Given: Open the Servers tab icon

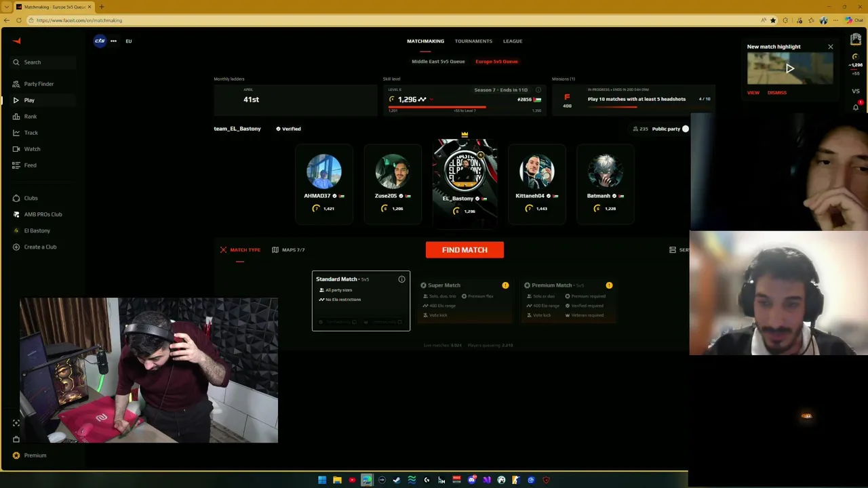Looking at the screenshot, I should tap(673, 250).
